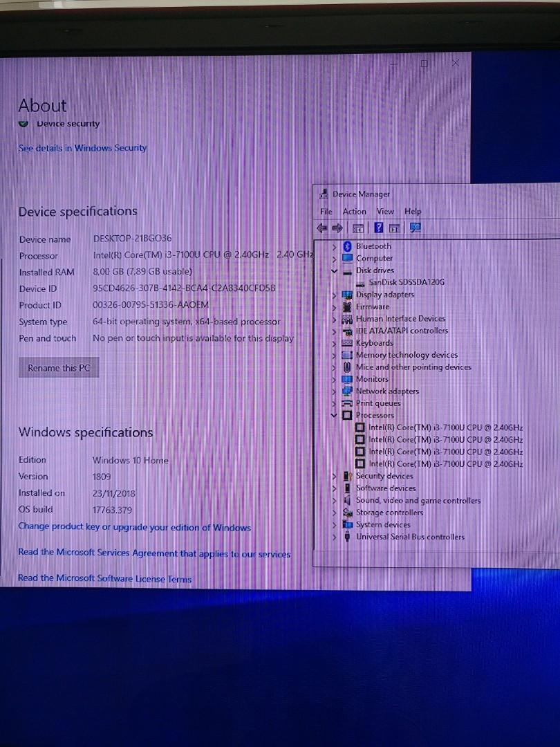Viewport: 560px width, 747px height.
Task: Click the Sound, video and game controllers speaker icon
Action: tap(347, 500)
